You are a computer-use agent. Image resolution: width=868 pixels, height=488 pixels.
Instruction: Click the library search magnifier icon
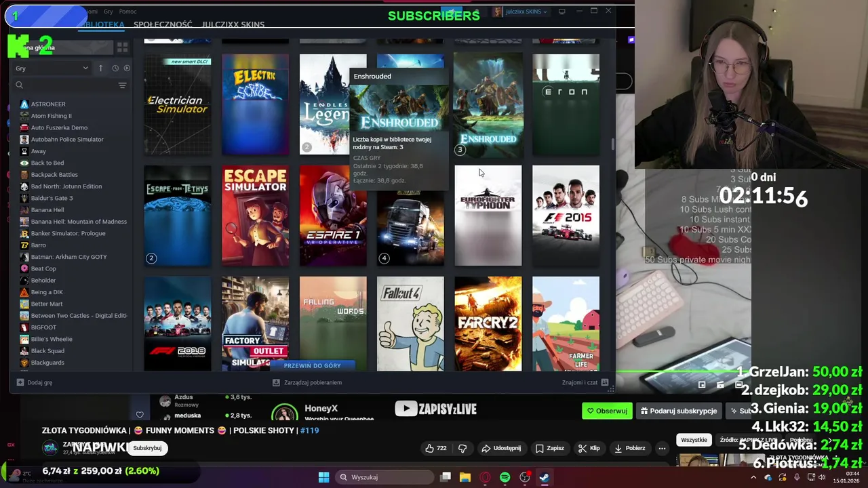[x=19, y=85]
